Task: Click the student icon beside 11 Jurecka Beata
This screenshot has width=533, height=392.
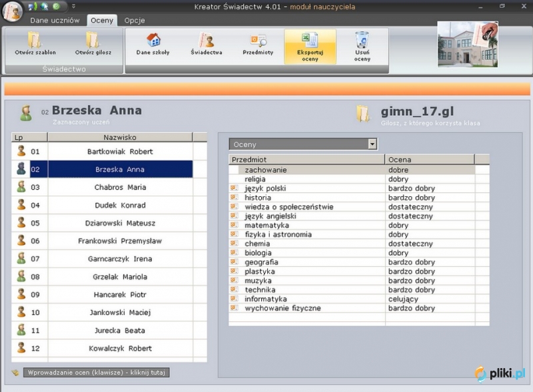Action: click(21, 330)
